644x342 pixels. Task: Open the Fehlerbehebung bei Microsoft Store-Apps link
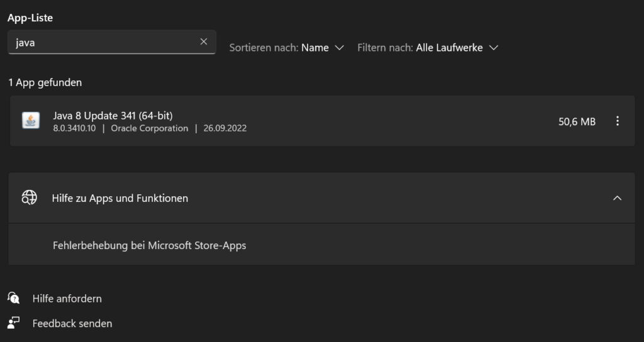[x=149, y=245]
